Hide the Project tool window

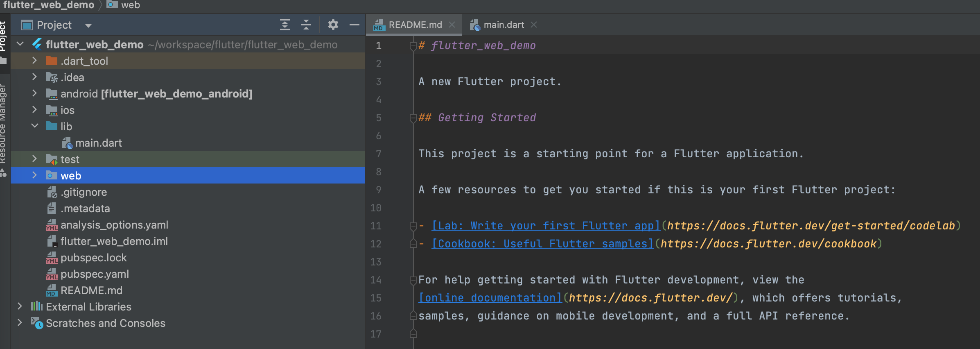tap(355, 25)
